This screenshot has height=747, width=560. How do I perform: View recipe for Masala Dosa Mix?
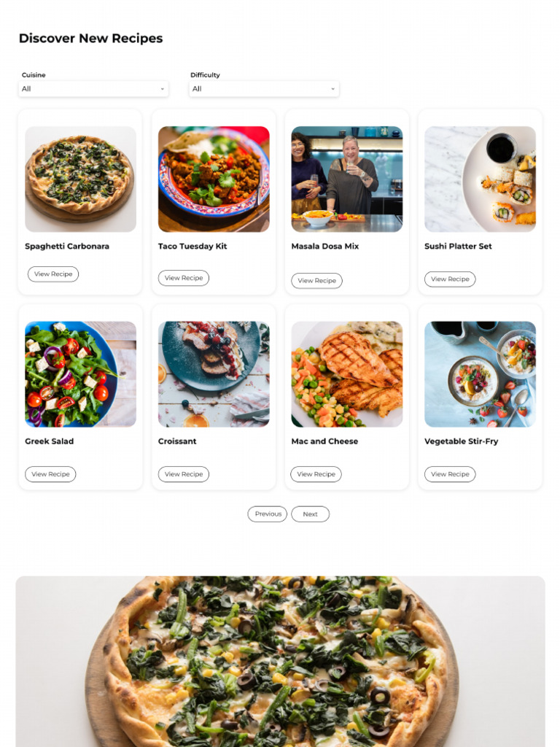pyautogui.click(x=316, y=281)
